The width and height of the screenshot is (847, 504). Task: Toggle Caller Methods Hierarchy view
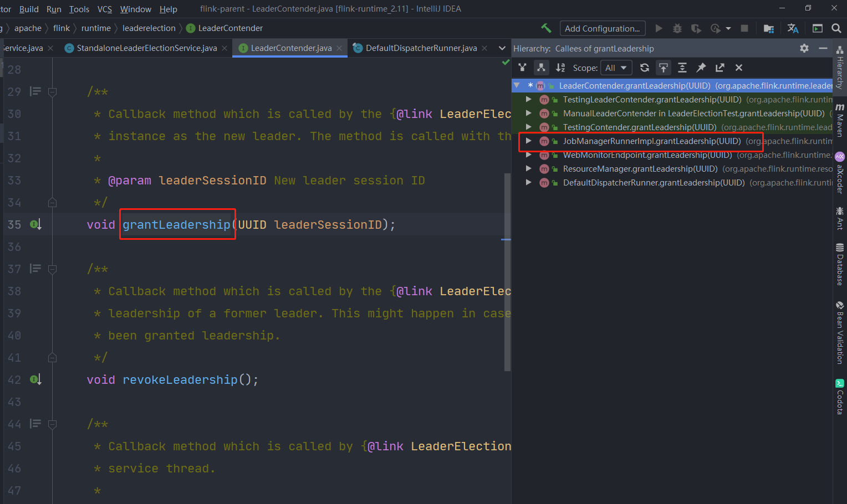[x=522, y=68]
